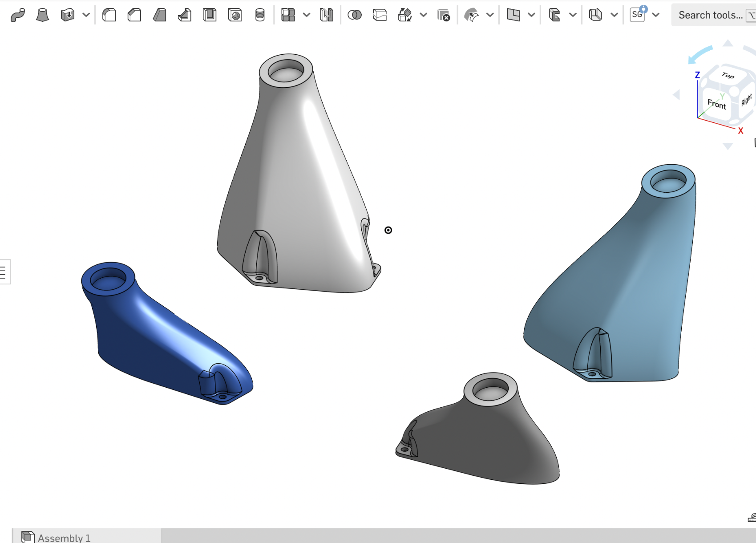
Task: Select the Sheet metal tool
Action: 595,15
